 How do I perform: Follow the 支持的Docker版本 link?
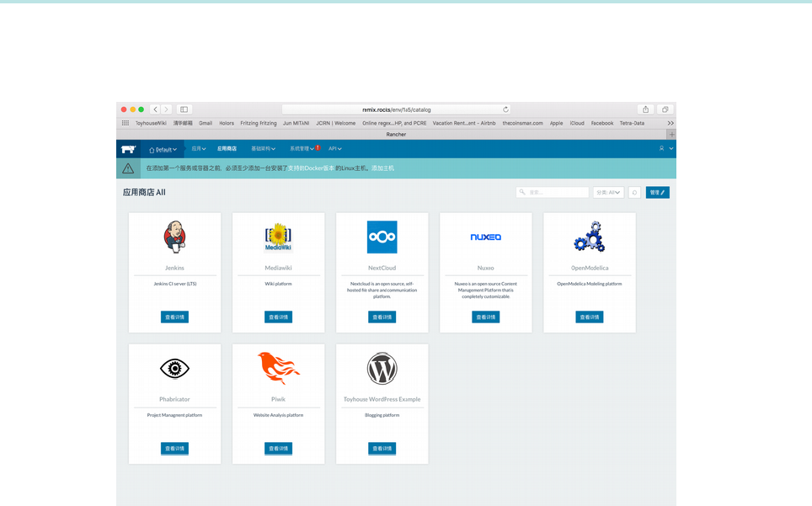point(311,168)
